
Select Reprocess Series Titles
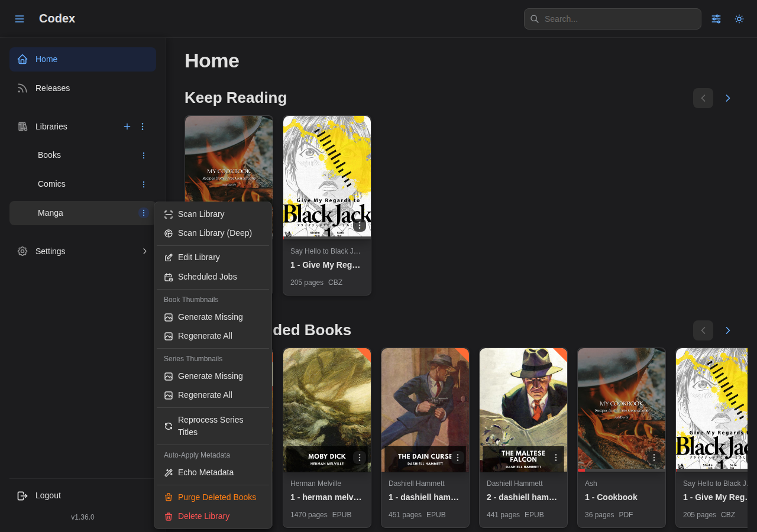tap(213, 426)
